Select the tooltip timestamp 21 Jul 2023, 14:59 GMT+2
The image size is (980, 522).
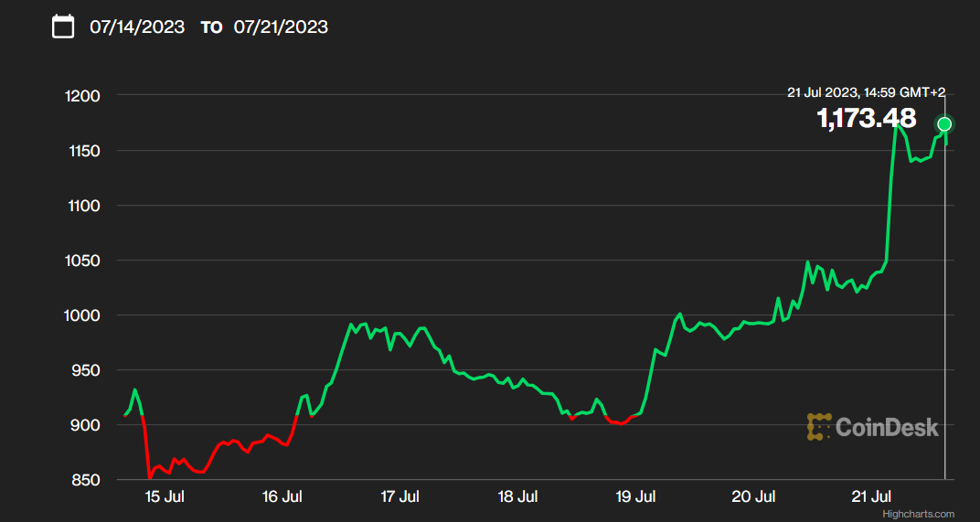pos(867,92)
